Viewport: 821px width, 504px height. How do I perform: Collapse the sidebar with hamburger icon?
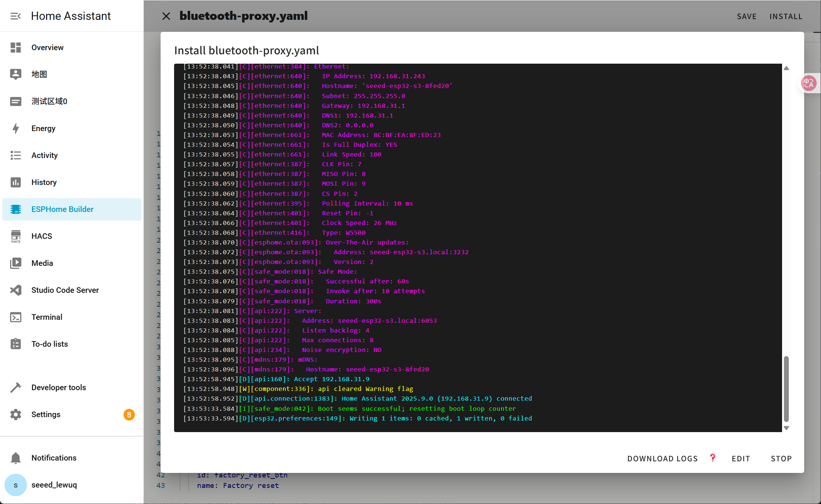(15, 16)
